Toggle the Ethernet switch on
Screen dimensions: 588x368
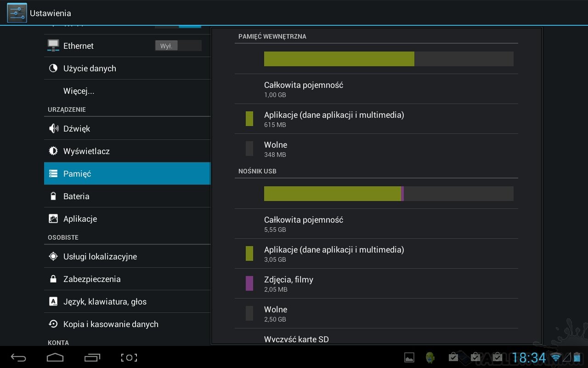coord(178,46)
